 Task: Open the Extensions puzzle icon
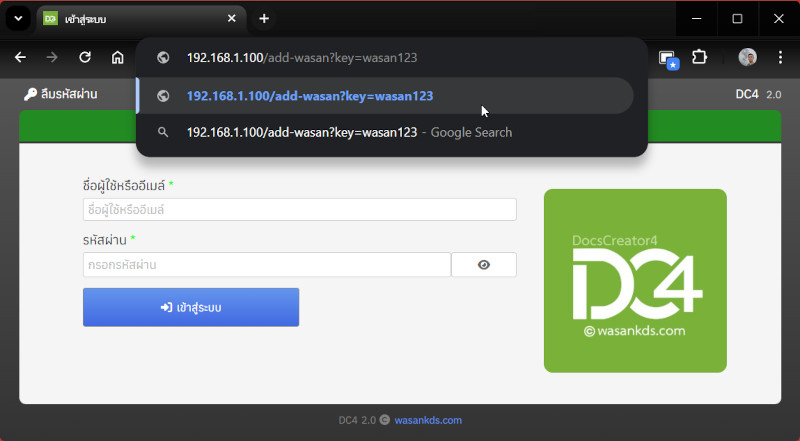coord(699,57)
